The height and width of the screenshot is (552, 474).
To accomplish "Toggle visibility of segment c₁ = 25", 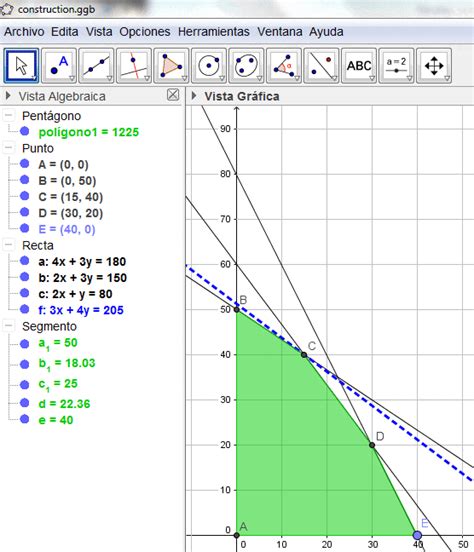I will pyautogui.click(x=25, y=384).
